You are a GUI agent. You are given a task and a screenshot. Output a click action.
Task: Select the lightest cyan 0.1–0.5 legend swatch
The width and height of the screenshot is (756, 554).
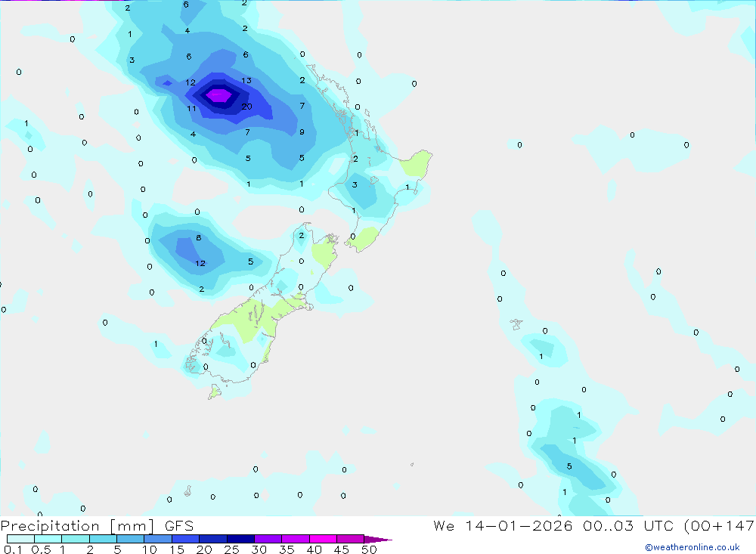(20, 539)
